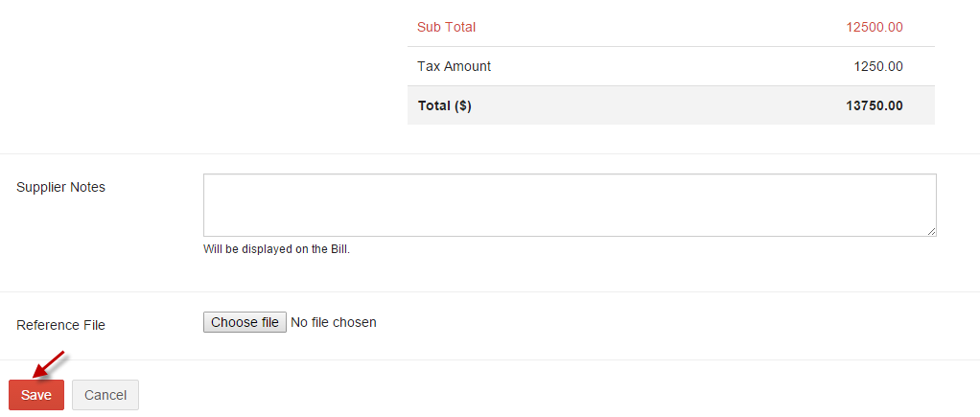Click the Supplier Notes resize grip
The width and height of the screenshot is (980, 417).
point(931,231)
